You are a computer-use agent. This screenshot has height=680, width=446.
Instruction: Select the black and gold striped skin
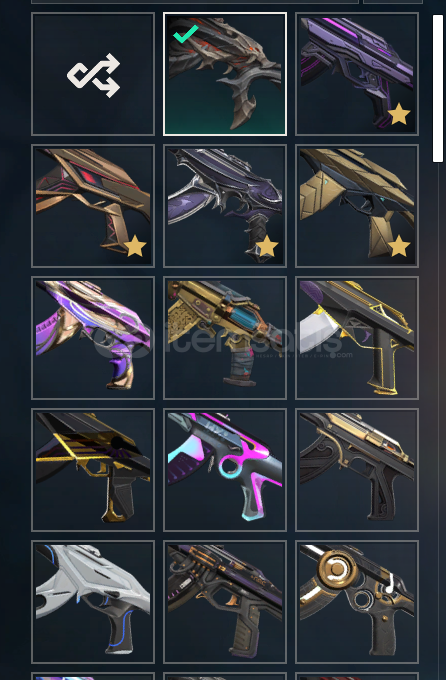click(93, 470)
